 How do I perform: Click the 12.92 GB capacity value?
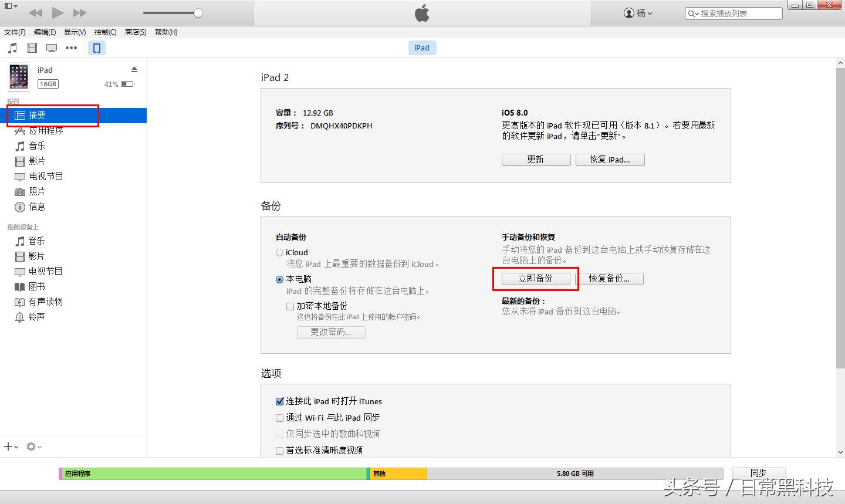318,113
